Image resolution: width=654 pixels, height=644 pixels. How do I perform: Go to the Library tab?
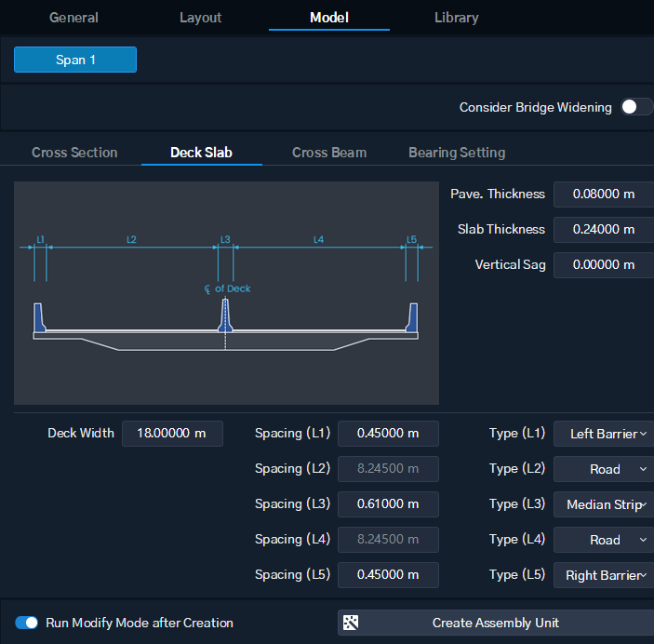click(456, 18)
